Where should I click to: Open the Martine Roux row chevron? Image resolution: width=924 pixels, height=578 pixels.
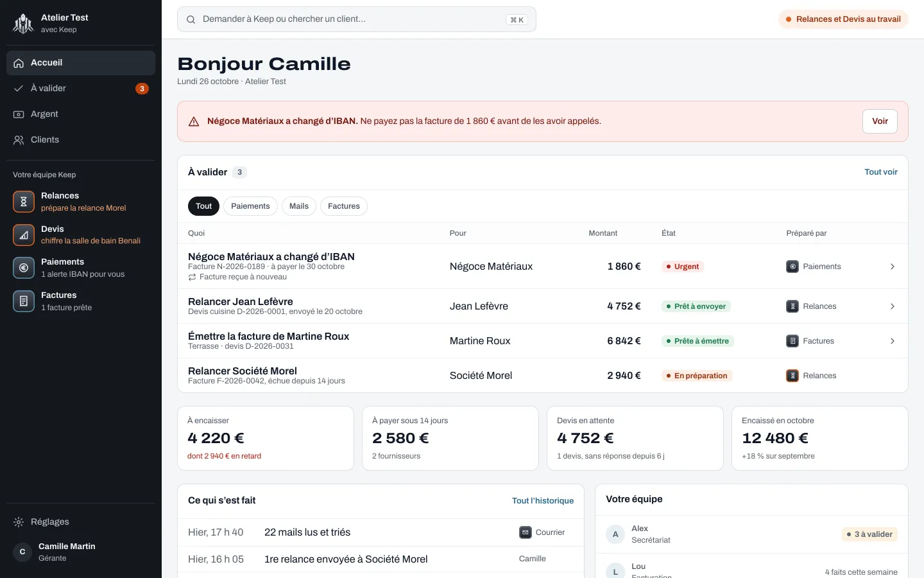tap(893, 341)
